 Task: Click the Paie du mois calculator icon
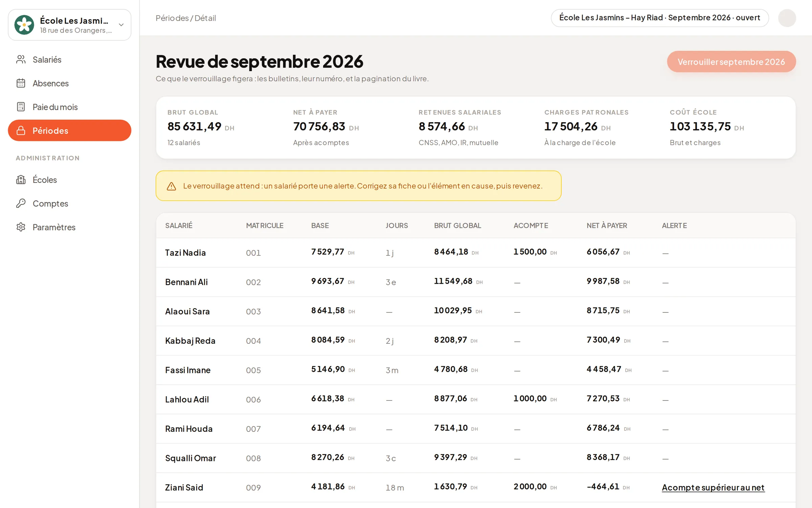pos(21,107)
